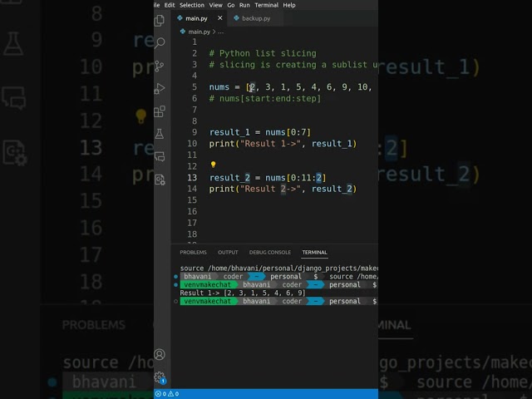
Task: Open the Run menu
Action: [x=244, y=5]
